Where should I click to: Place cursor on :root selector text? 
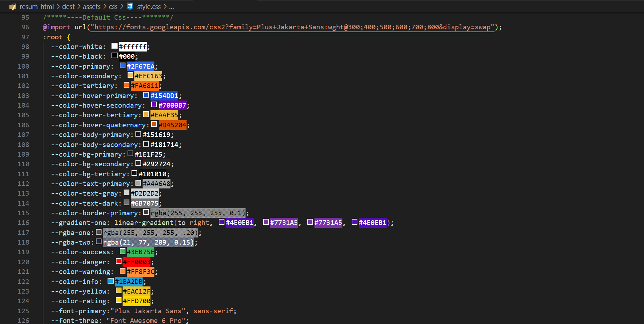point(53,37)
